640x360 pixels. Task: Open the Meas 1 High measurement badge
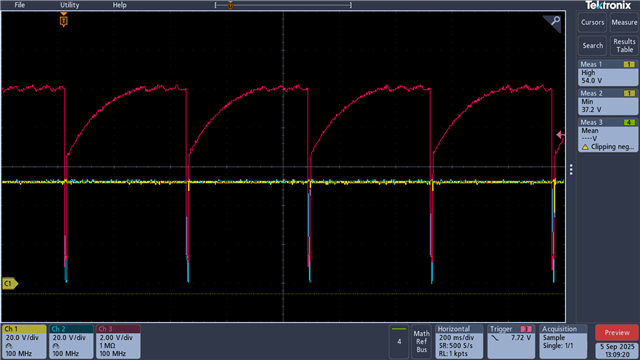(x=608, y=73)
